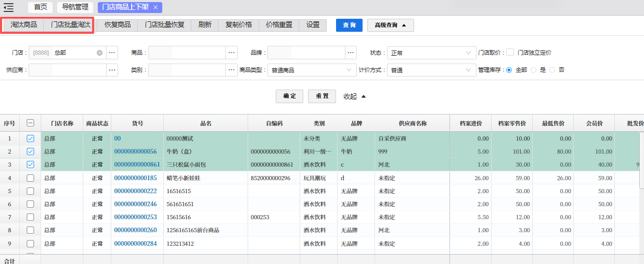This screenshot has width=644, height=264.
Task: Close the 门店商品上下架 tab
Action: click(x=155, y=7)
